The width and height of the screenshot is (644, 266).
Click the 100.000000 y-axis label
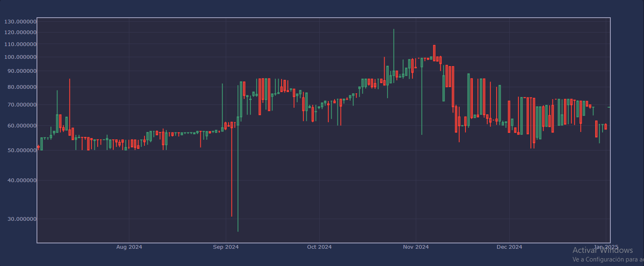(21, 57)
